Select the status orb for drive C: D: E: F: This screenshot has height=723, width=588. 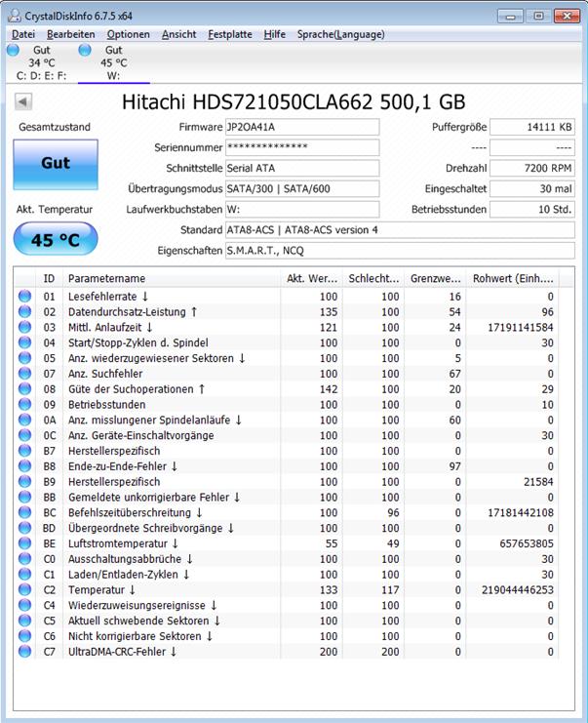(x=14, y=50)
